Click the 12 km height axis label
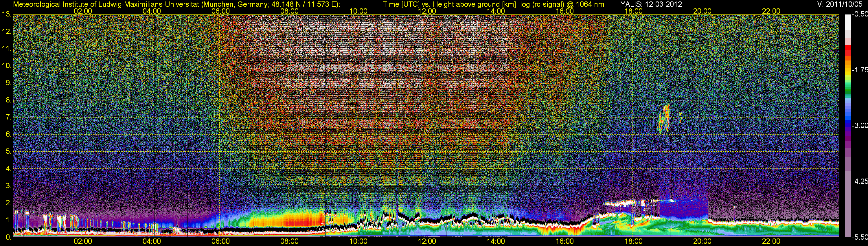The height and width of the screenshot is (246, 868). (6, 32)
